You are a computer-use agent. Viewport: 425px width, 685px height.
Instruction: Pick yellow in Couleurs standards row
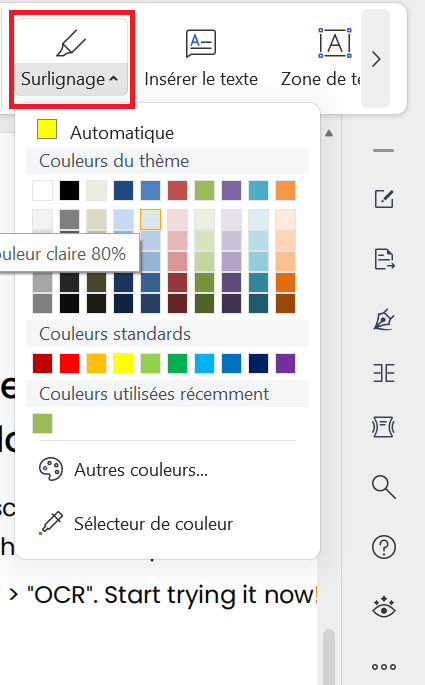click(124, 363)
